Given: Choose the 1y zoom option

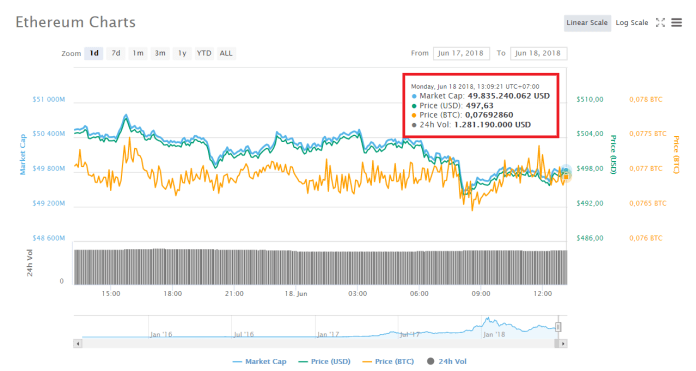Looking at the screenshot, I should pos(182,53).
